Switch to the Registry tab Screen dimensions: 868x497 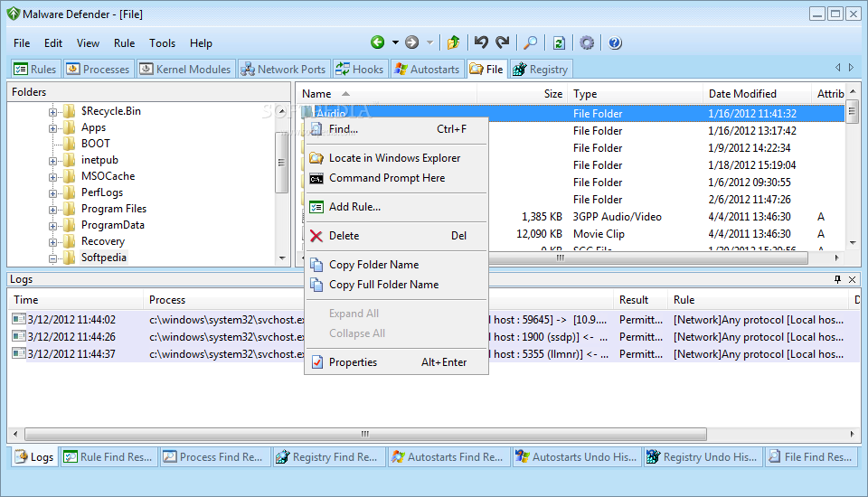[x=541, y=70]
